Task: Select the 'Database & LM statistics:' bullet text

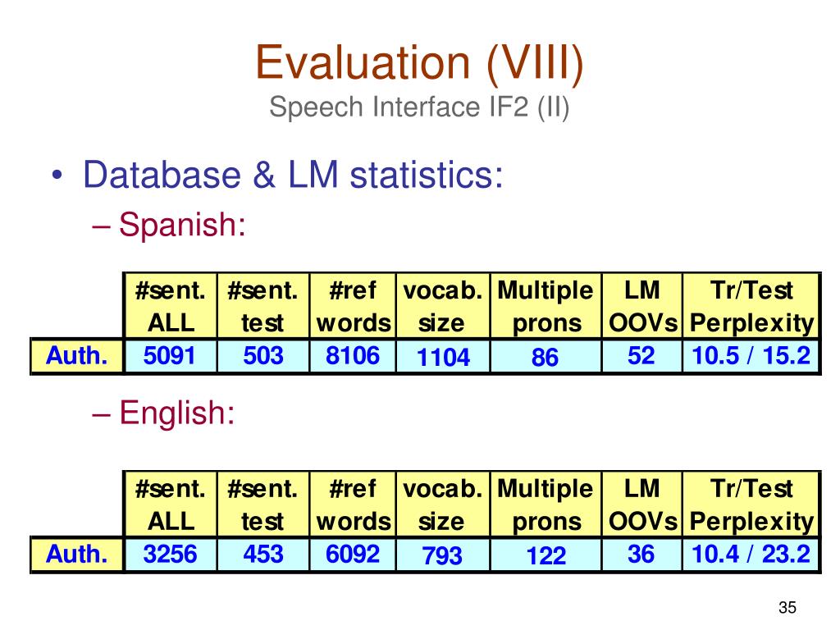Action: tap(293, 175)
